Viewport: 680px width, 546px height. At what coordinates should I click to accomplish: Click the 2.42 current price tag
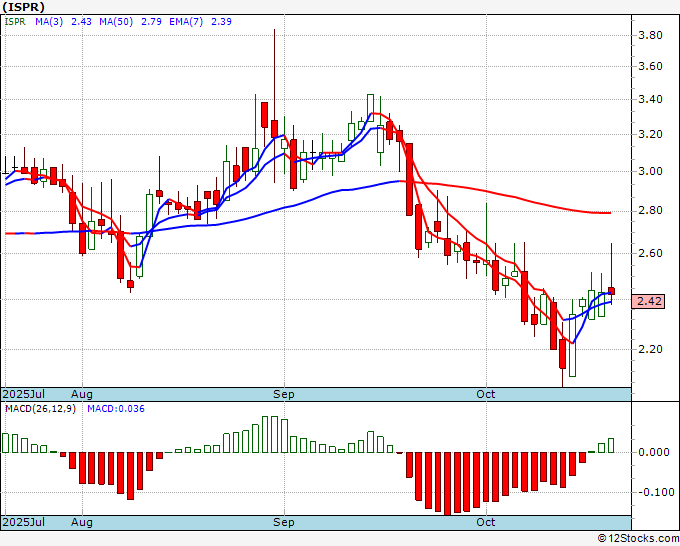649,301
